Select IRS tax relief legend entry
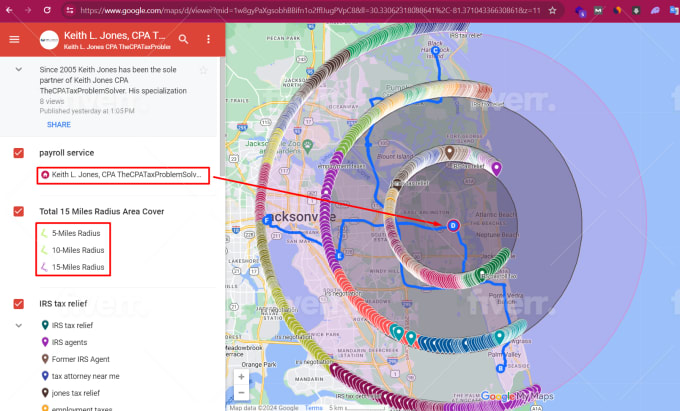The image size is (680, 411). tap(72, 325)
